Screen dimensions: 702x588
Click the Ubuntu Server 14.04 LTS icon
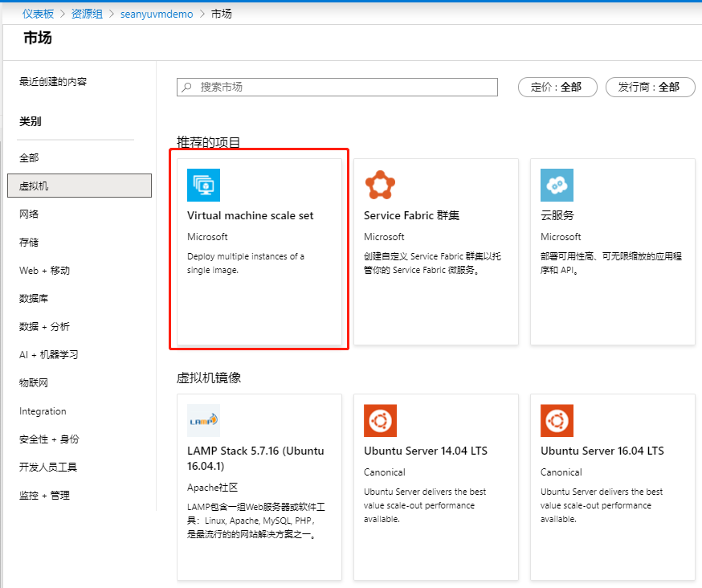pos(380,420)
